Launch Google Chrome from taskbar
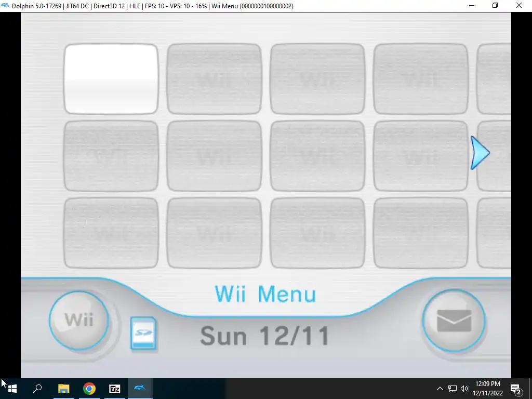This screenshot has width=532, height=399. [x=89, y=389]
